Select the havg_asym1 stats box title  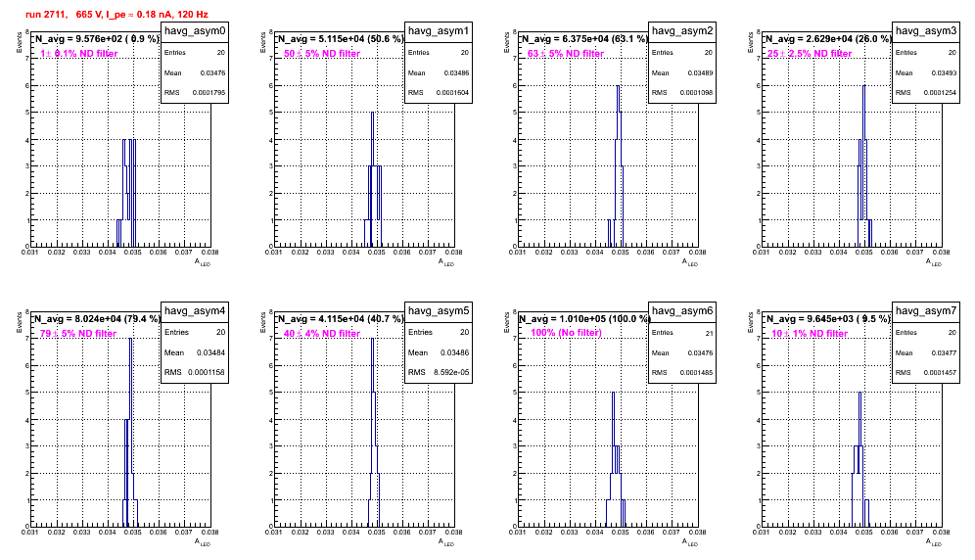(439, 31)
